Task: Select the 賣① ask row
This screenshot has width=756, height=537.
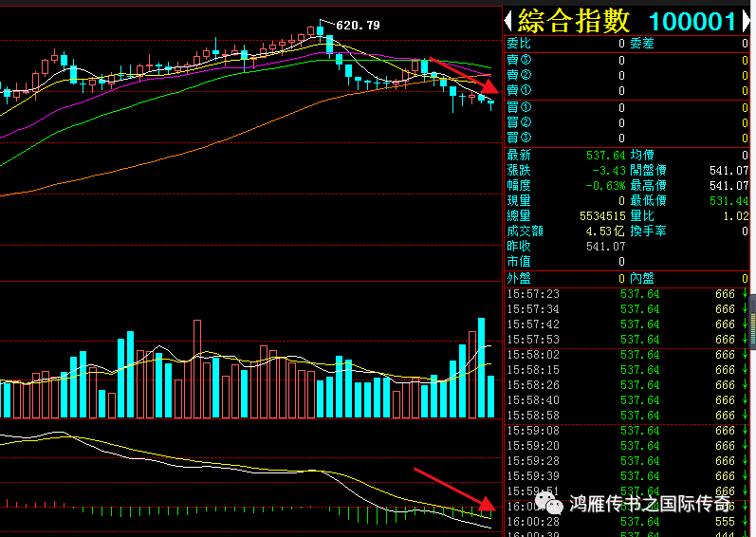Action: coord(627,91)
